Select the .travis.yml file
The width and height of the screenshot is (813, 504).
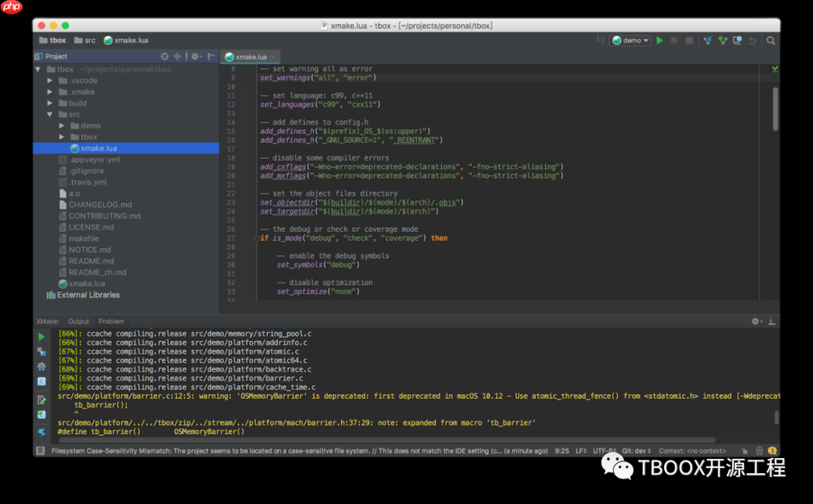(83, 182)
